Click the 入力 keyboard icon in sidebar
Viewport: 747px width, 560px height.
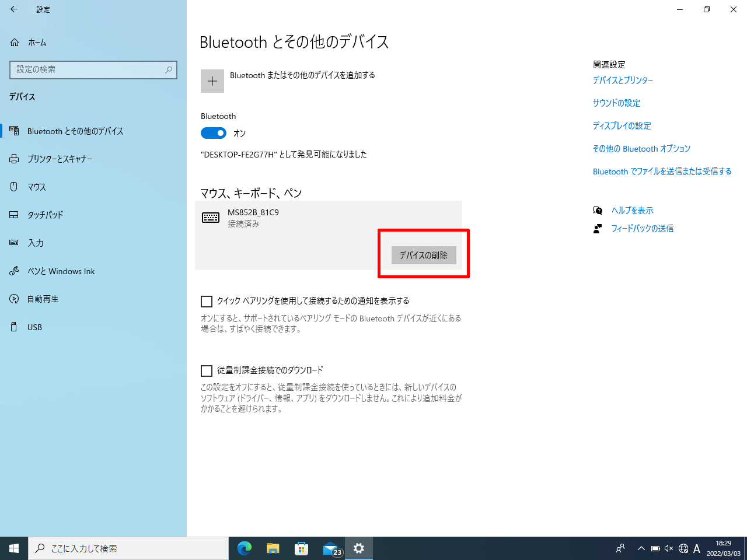pos(14,243)
